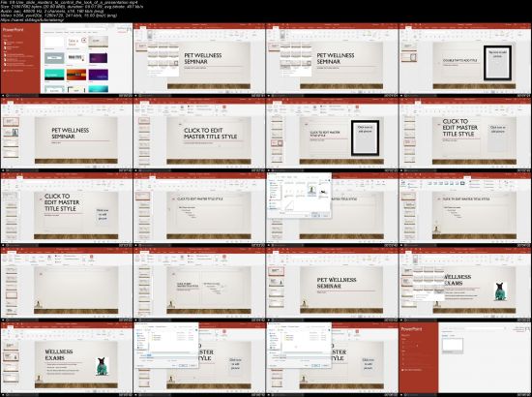This screenshot has height=397, width=532.
Task: Select the dog slide thumbnail beside sans-serif PET WELLNESS SEMINAR
Action: (12, 133)
